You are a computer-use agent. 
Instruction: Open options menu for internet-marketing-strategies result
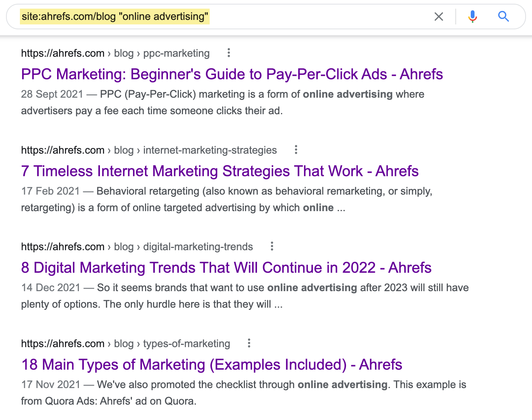coord(296,150)
